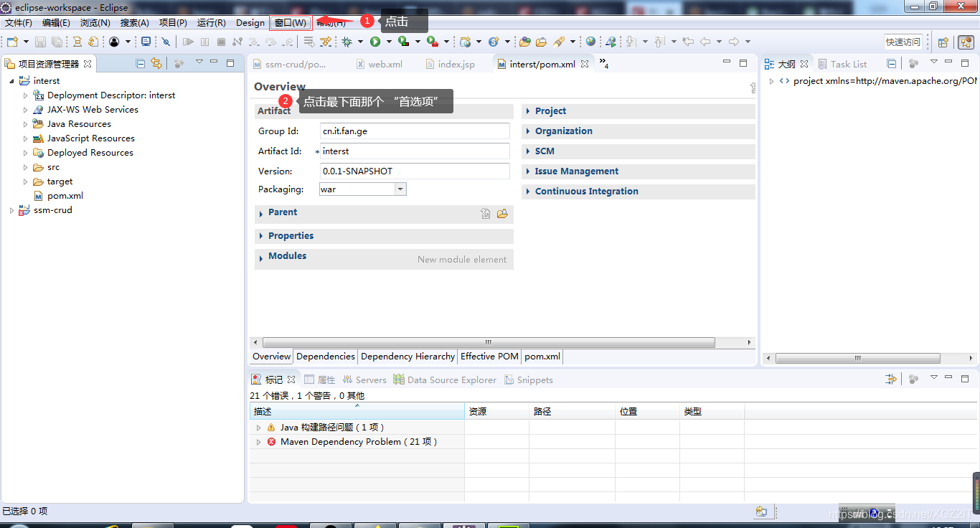
Task: Click the Version input field
Action: tap(415, 171)
